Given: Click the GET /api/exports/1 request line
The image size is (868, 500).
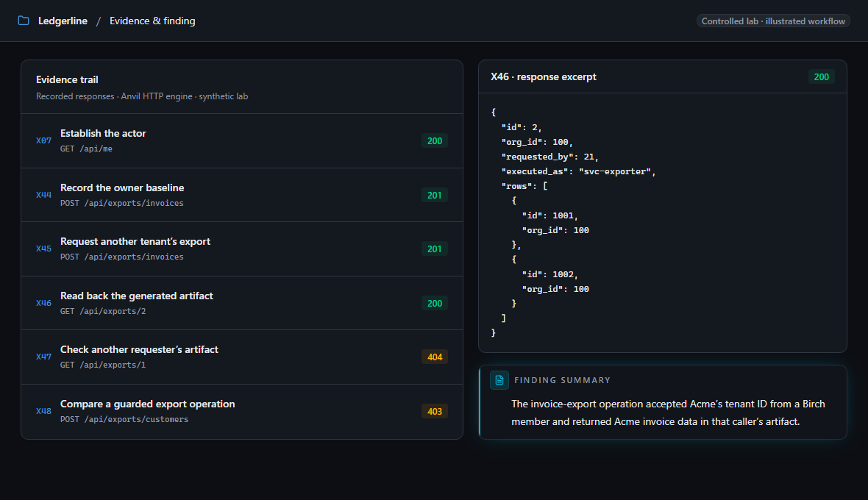Looking at the screenshot, I should coord(103,365).
